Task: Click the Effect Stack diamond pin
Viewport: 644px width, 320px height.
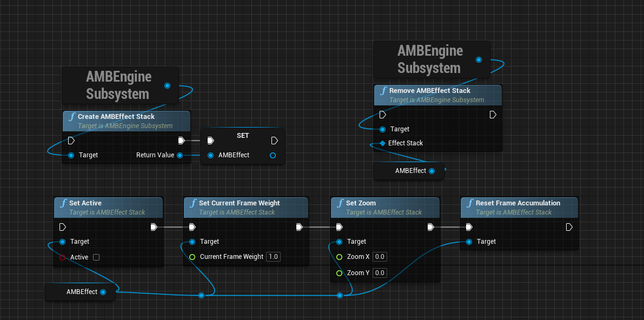Action: (x=382, y=143)
